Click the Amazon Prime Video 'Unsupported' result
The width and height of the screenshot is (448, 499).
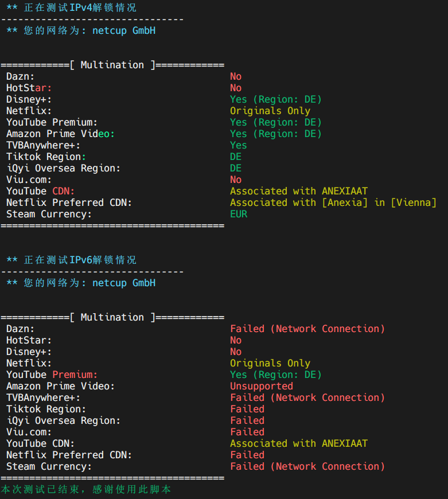(x=262, y=386)
